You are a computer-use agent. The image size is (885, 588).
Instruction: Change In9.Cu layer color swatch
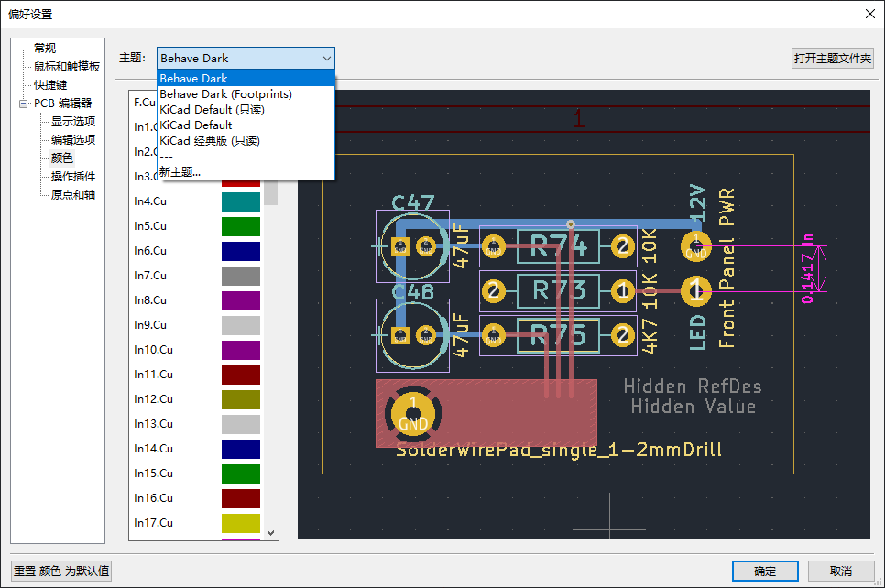click(241, 326)
